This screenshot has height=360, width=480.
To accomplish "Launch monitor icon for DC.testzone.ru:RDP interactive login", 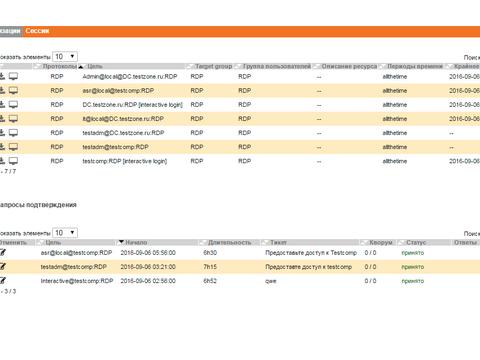I will (x=13, y=104).
